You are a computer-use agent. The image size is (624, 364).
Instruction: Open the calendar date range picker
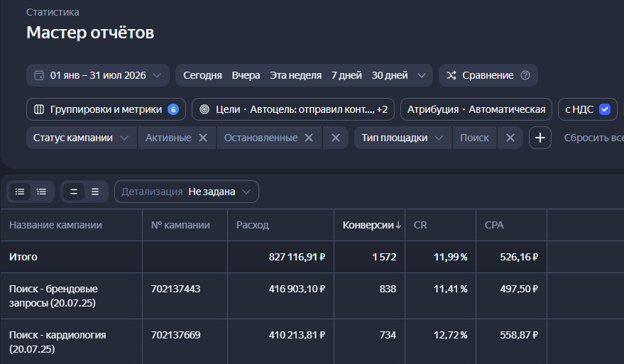coord(98,75)
